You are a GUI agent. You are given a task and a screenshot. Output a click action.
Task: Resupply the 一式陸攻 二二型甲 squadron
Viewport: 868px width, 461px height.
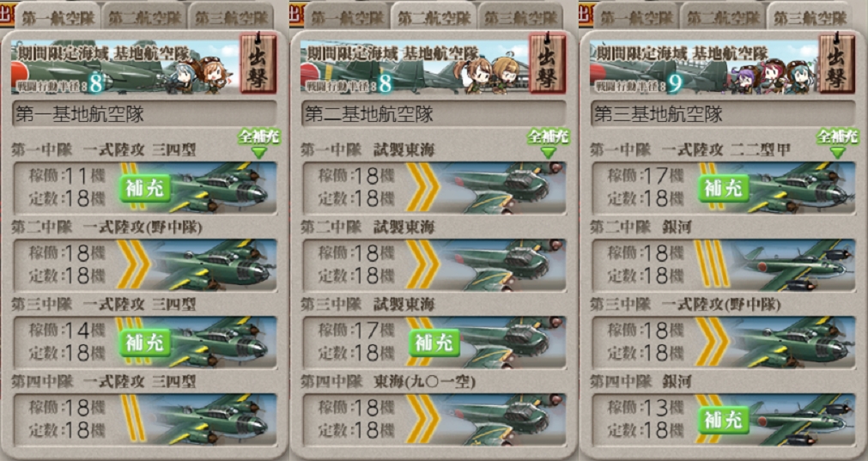pyautogui.click(x=724, y=189)
